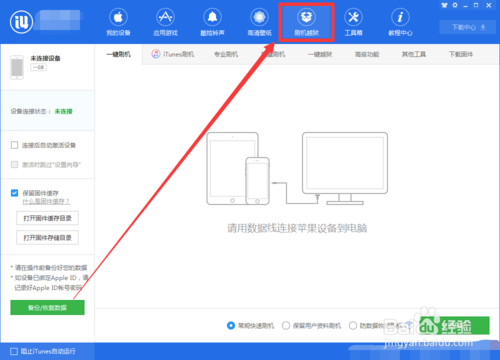The height and width of the screenshot is (360, 500).
Task: Click the 未连接设备 device name text
Action: 45,58
